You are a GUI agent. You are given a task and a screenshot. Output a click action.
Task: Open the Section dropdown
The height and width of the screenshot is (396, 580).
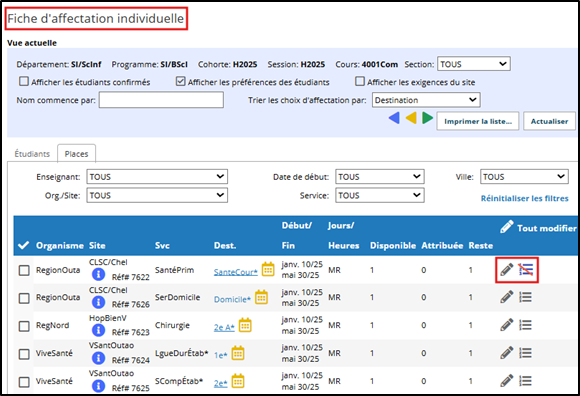click(474, 64)
